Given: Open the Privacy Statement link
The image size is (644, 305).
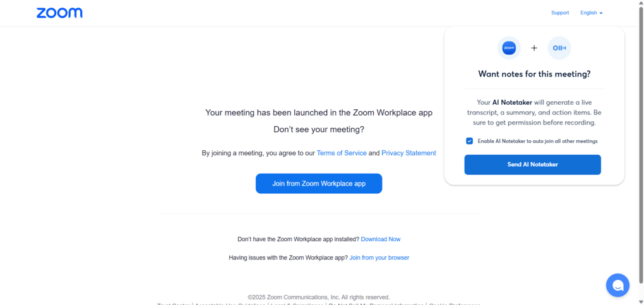Looking at the screenshot, I should click(408, 153).
